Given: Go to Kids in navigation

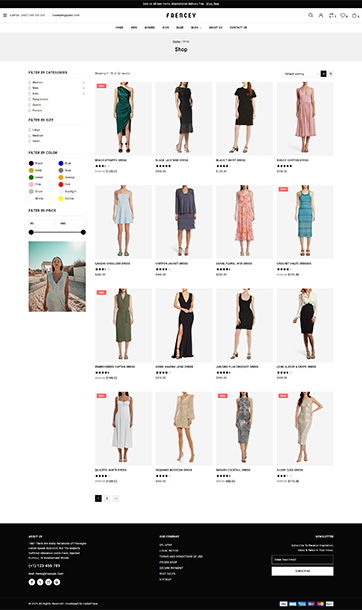Looking at the screenshot, I should click(166, 28).
